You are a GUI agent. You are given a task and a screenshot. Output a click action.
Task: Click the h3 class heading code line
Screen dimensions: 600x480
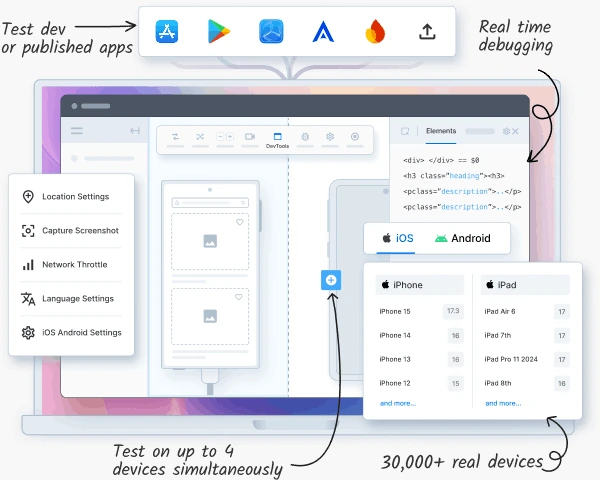(x=454, y=176)
